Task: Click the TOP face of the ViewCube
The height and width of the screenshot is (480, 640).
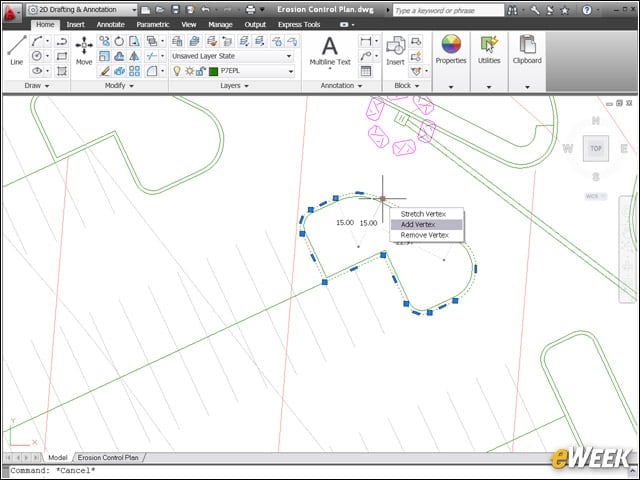Action: click(x=596, y=148)
